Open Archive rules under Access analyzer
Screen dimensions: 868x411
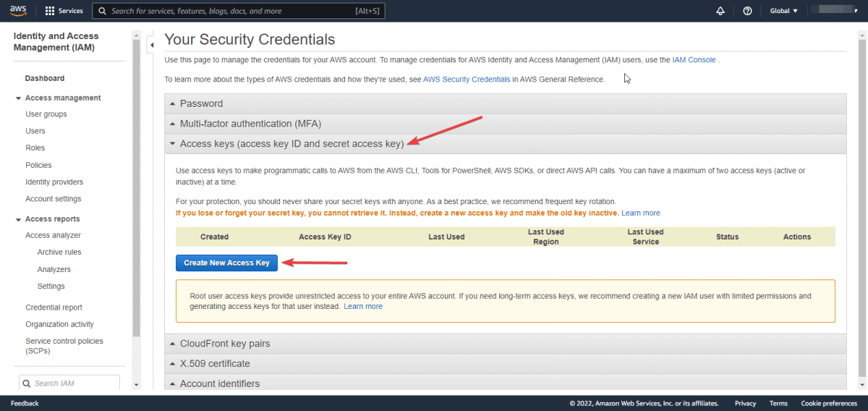click(59, 252)
